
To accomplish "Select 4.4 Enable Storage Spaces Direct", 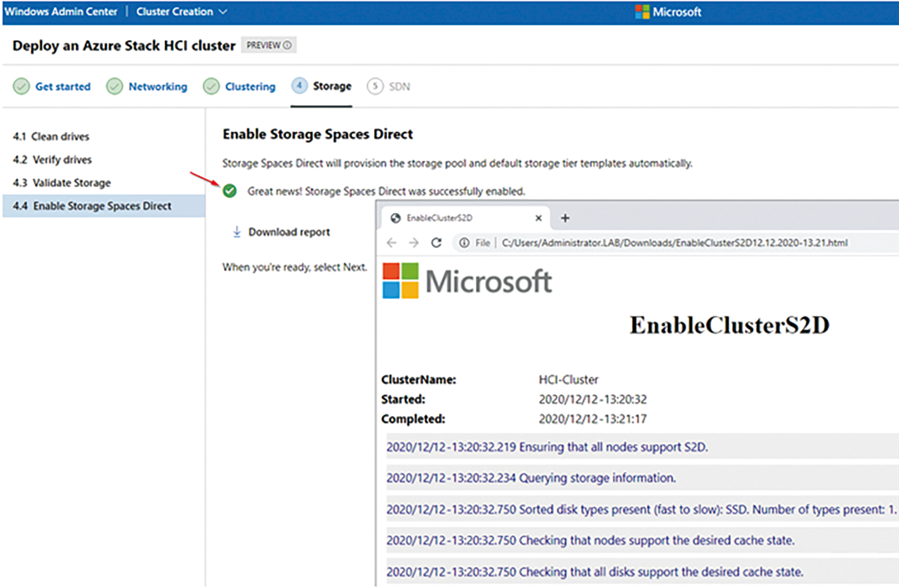I will (103, 206).
